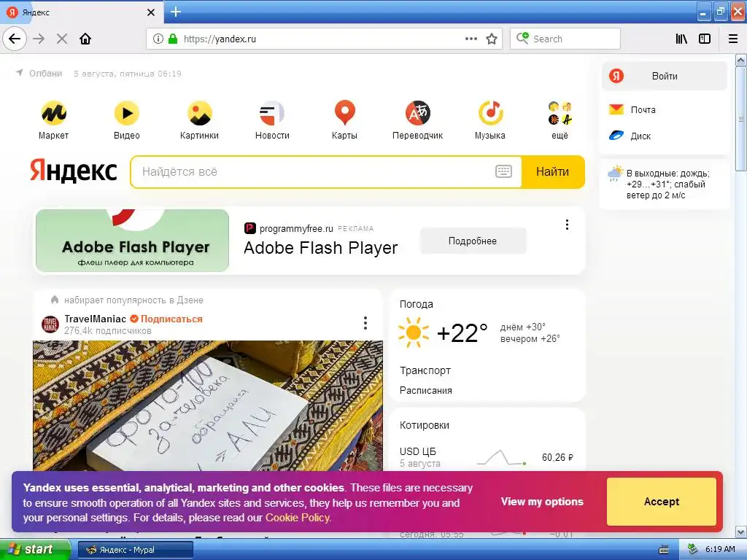Open the on-screen keyboard icon in search

(503, 171)
